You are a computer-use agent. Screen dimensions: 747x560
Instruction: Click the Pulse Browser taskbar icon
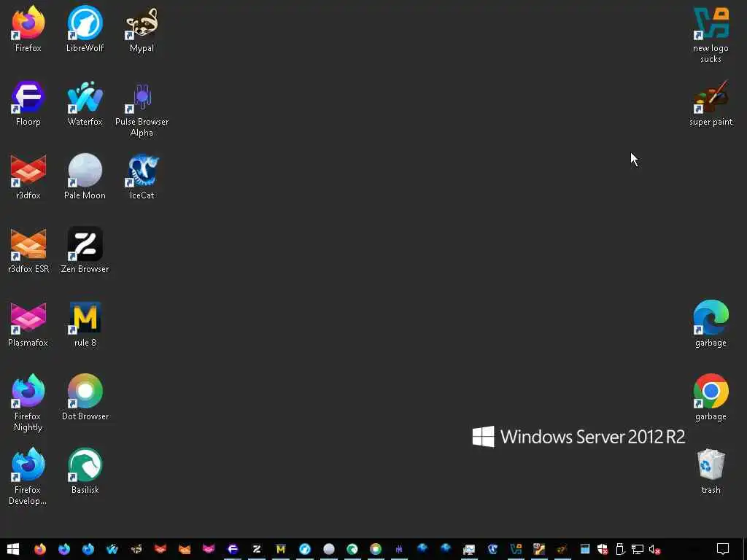click(399, 549)
